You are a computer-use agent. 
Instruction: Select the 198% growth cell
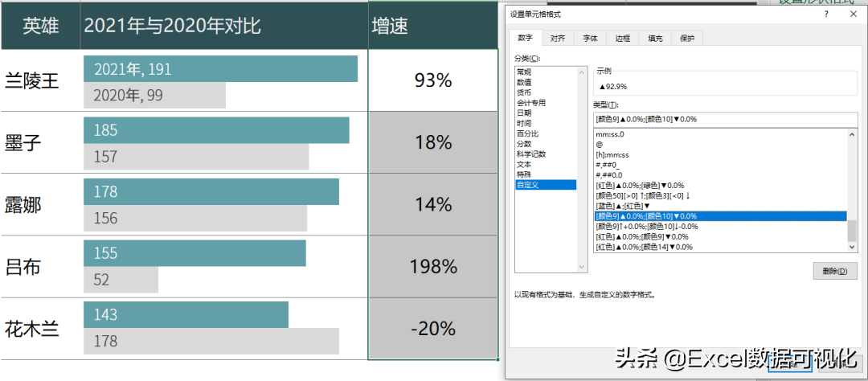(433, 267)
